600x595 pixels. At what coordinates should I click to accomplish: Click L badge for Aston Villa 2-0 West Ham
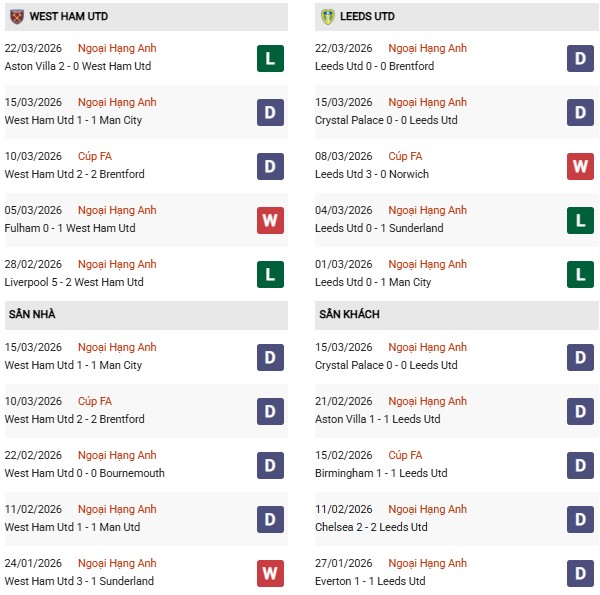coord(270,59)
